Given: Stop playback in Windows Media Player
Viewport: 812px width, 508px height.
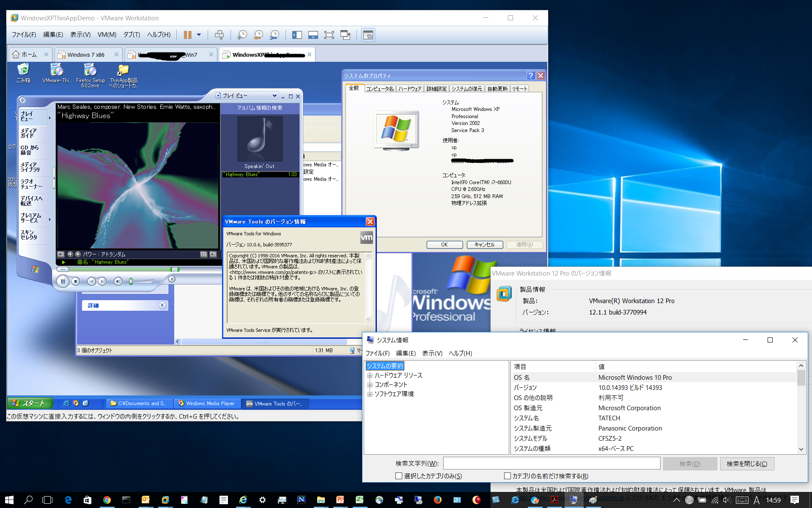Looking at the screenshot, I should [76, 281].
